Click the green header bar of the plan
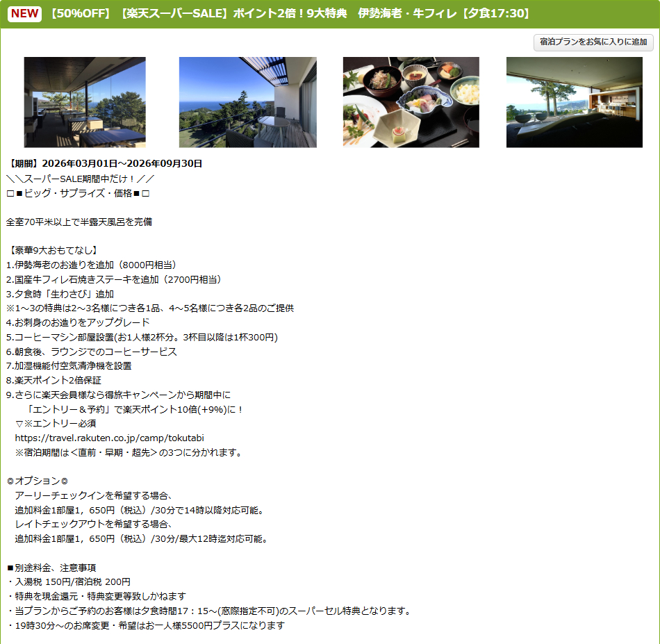This screenshot has height=644, width=660. point(330,13)
